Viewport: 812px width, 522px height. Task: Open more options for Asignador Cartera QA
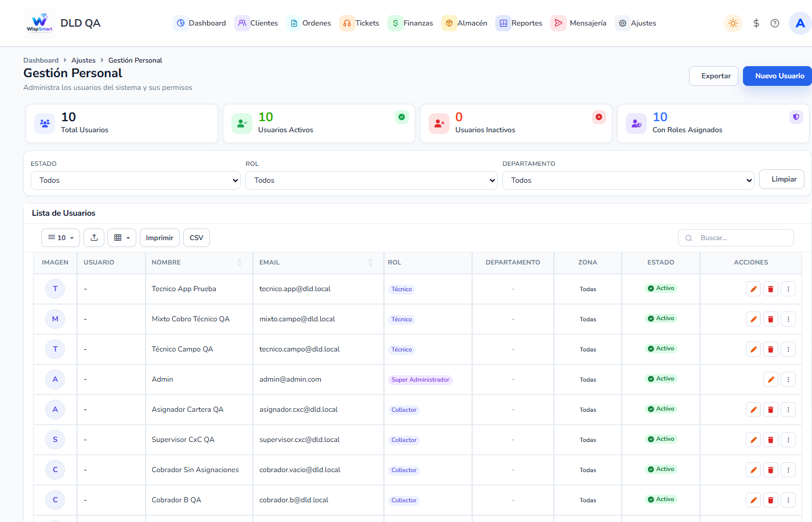[788, 409]
